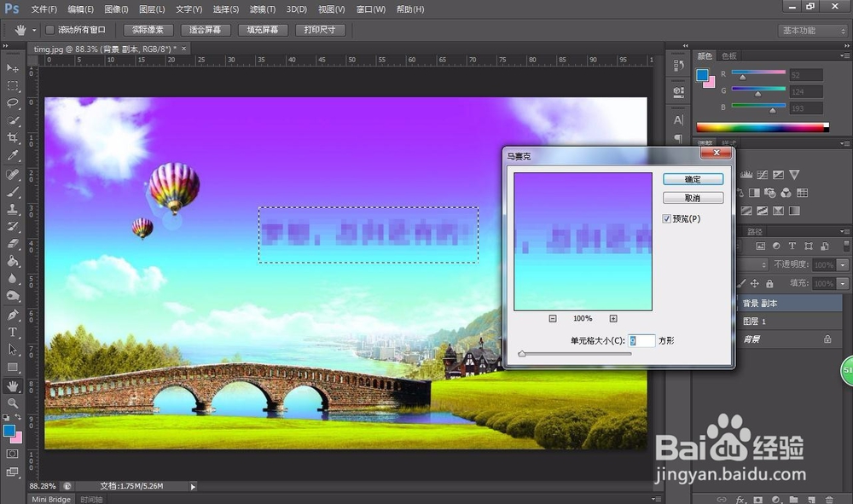
Task: Click 确定 in mosaic dialog
Action: click(x=693, y=179)
